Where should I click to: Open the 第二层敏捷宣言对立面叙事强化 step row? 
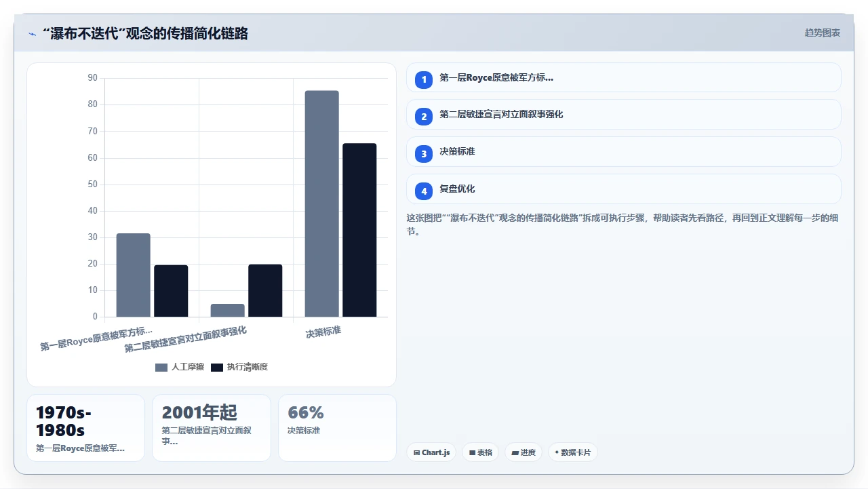click(x=623, y=115)
